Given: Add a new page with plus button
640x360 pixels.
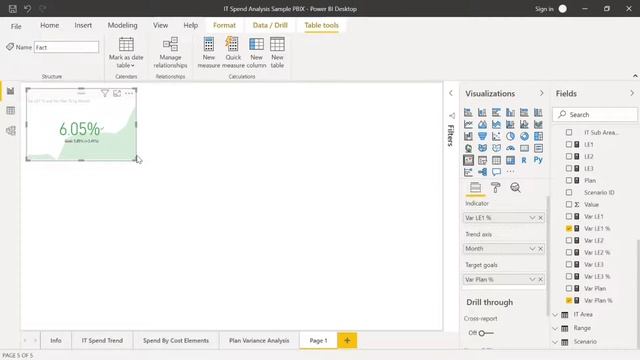Looking at the screenshot, I should 347,340.
